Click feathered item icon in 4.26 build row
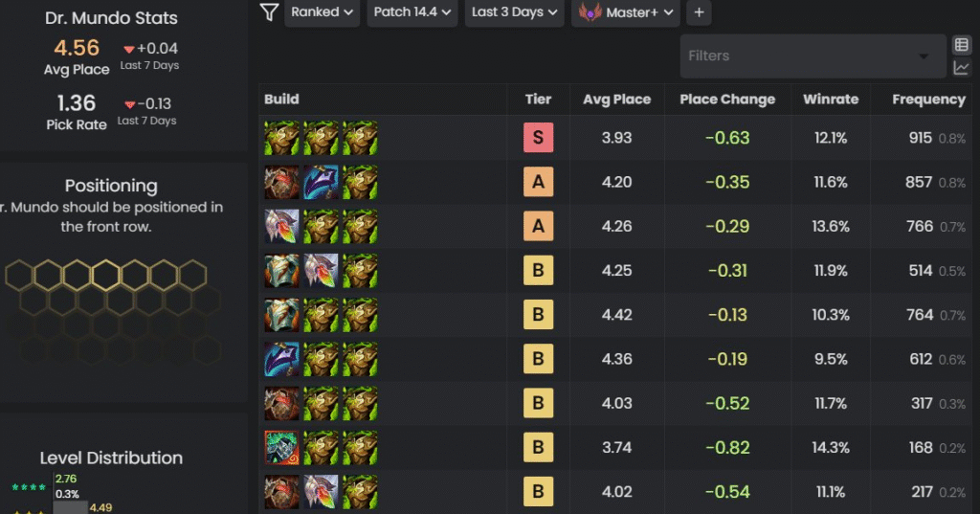Viewport: 980px width, 514px height. pyautogui.click(x=281, y=226)
